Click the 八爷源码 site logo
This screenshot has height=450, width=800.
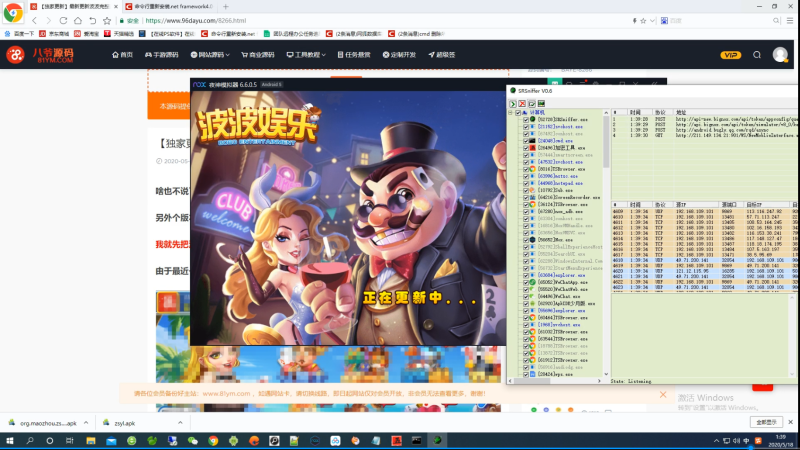point(40,55)
